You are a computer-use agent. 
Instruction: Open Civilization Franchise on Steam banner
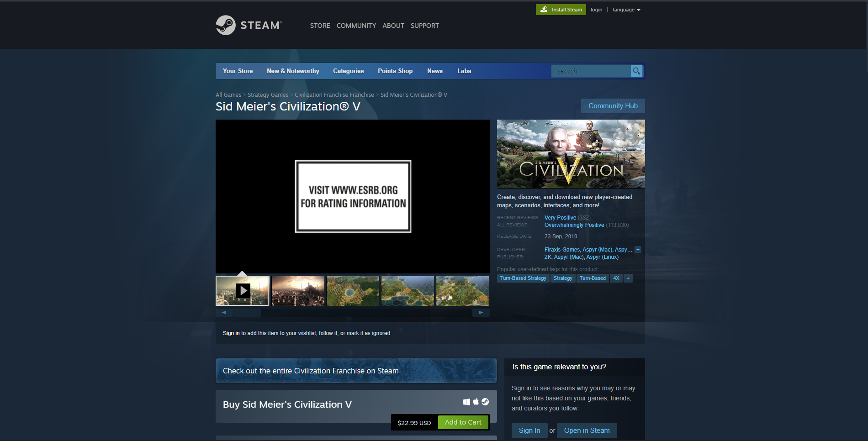click(x=356, y=371)
